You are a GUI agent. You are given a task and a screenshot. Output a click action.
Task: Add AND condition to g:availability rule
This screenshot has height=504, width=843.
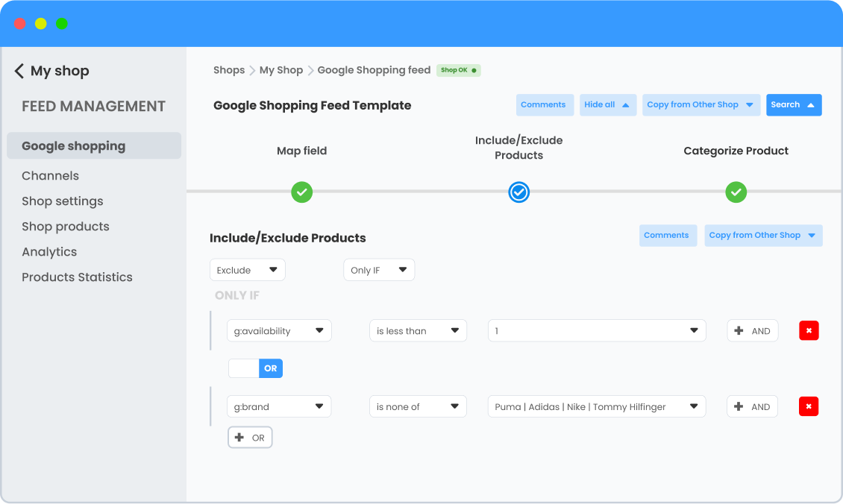(752, 331)
